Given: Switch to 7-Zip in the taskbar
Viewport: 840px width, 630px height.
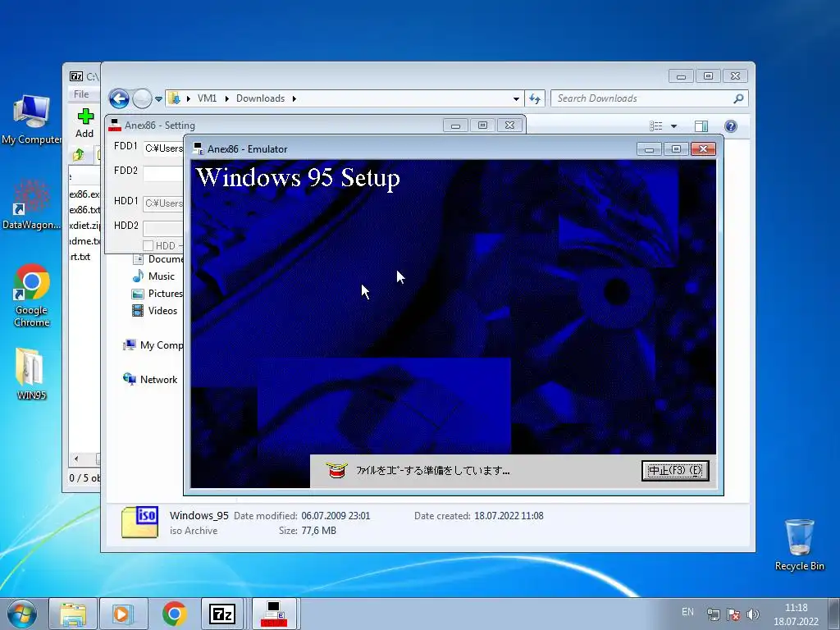Looking at the screenshot, I should click(221, 614).
